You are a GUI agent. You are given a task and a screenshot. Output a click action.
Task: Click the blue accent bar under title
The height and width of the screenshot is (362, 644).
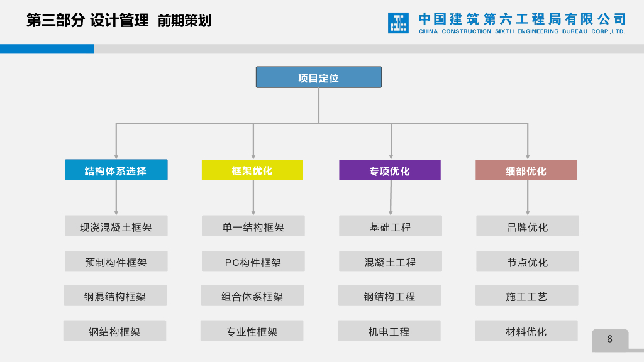tap(48, 48)
